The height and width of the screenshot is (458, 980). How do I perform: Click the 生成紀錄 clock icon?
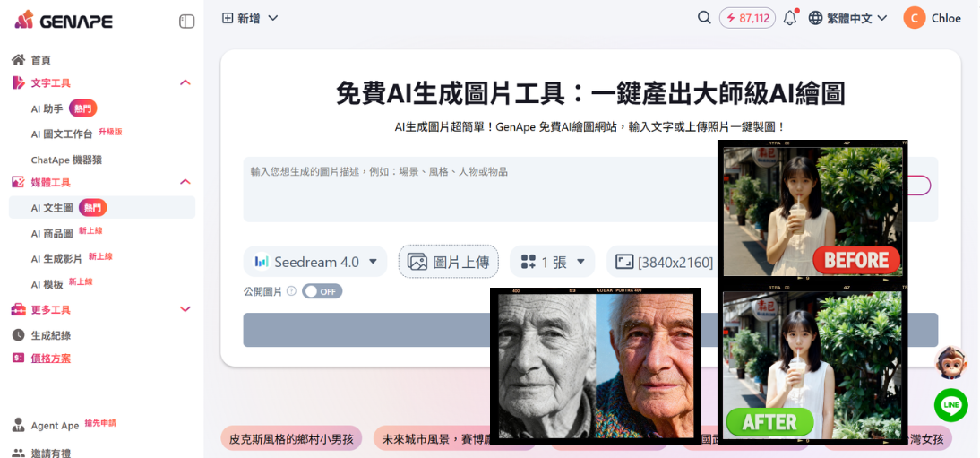point(18,335)
